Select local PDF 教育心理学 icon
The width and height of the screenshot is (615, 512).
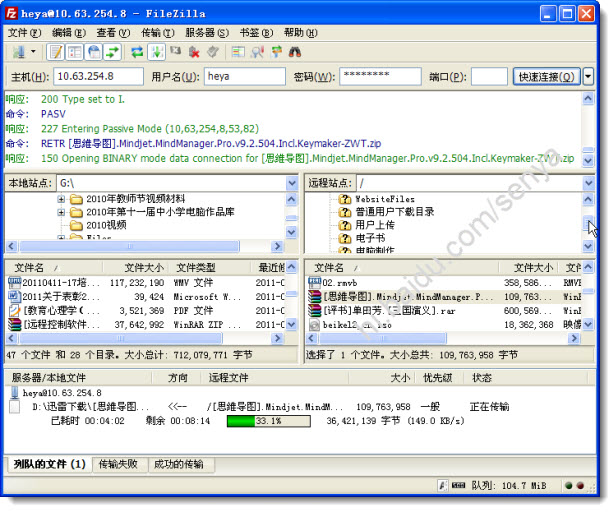[x=15, y=311]
